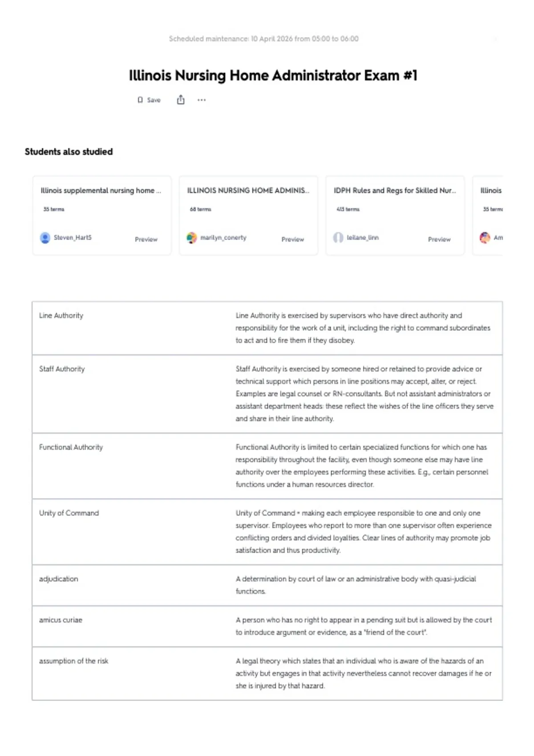Select the Unity of Command term
This screenshot has width=534, height=756.
[x=69, y=513]
